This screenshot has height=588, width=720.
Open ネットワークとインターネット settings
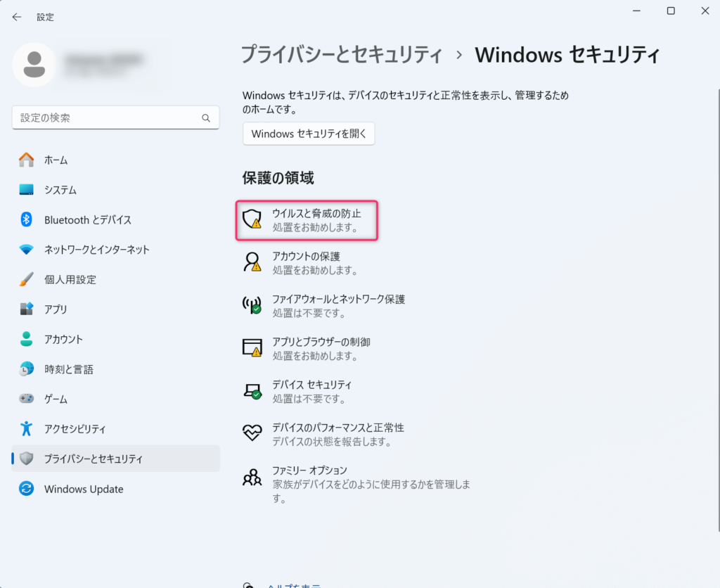(116, 250)
